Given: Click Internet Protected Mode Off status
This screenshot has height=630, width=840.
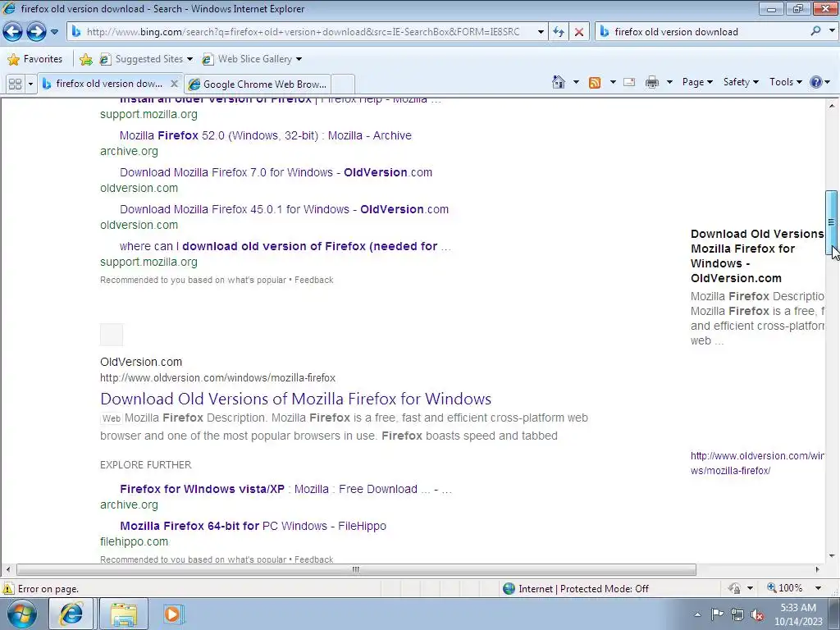Looking at the screenshot, I should point(576,589).
